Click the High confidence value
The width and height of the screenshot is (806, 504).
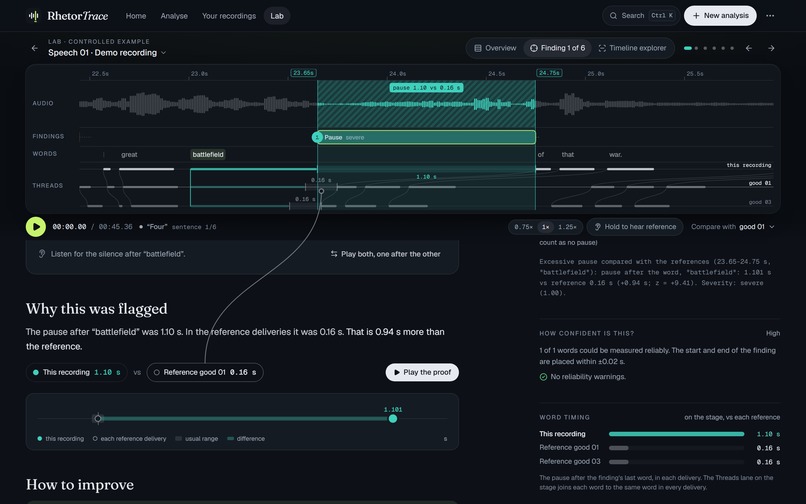773,333
